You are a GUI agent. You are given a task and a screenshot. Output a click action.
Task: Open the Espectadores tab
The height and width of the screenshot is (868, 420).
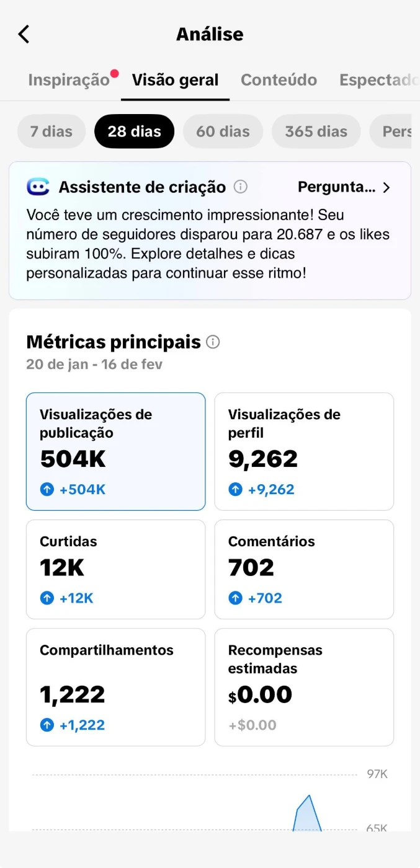(377, 80)
